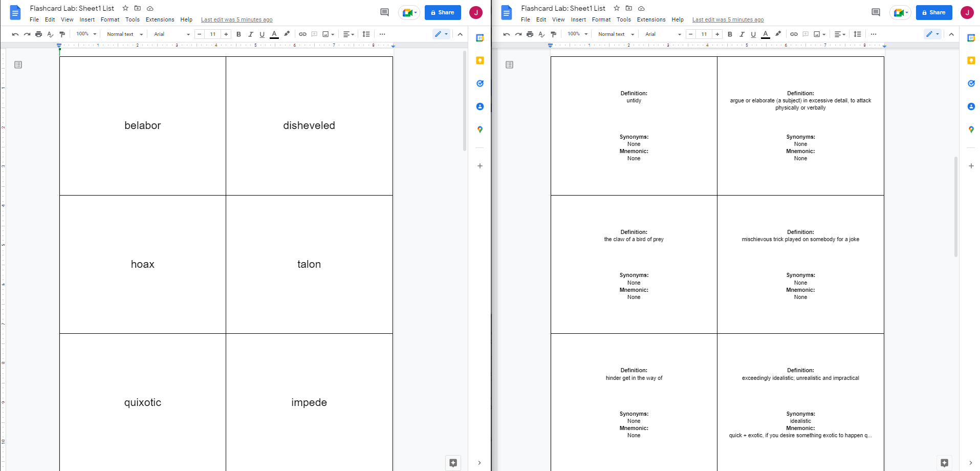Open Normal text style dropdown in right window
This screenshot has width=980, height=471.
(616, 34)
